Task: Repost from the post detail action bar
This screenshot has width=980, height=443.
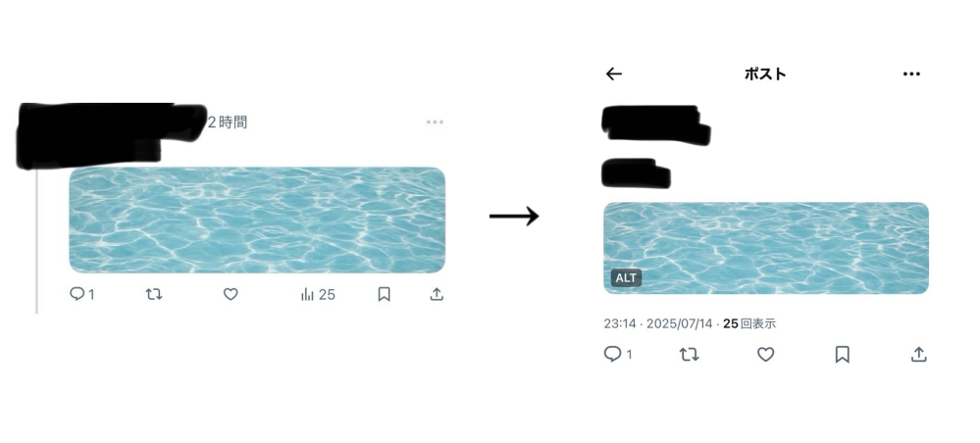Action: click(x=690, y=355)
